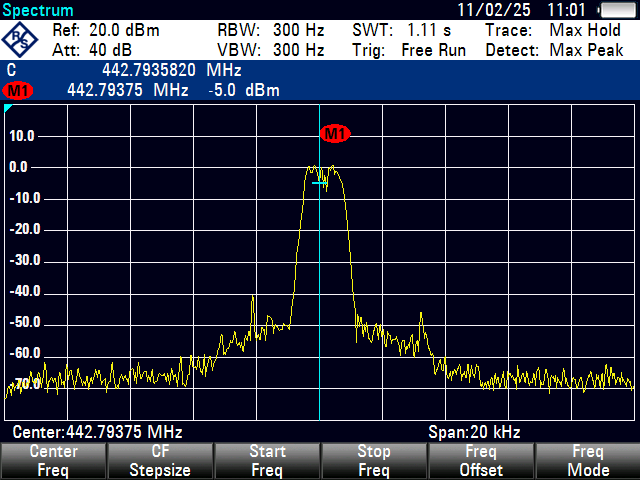Viewport: 640px width, 480px height.
Task: Click the -30.0 y-axis level label
Action: [24, 260]
